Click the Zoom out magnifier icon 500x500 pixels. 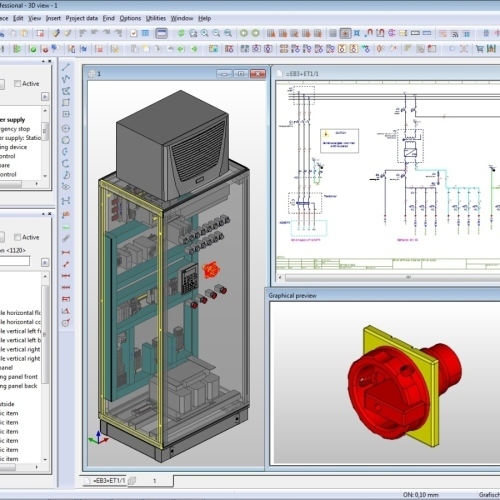(216, 33)
